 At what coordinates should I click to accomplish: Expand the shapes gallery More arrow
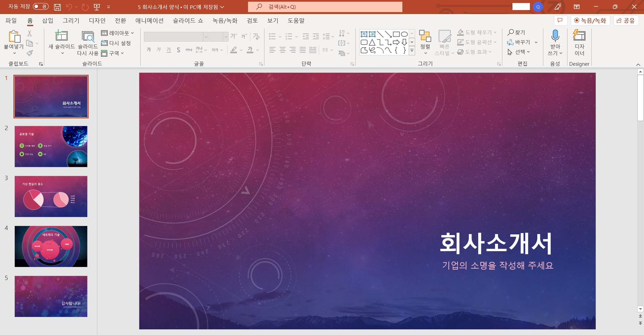click(412, 51)
